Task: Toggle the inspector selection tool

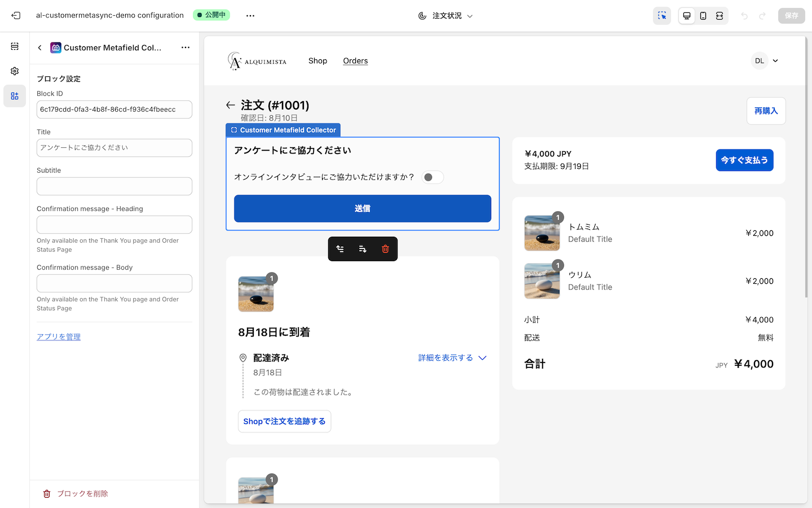Action: [662, 16]
